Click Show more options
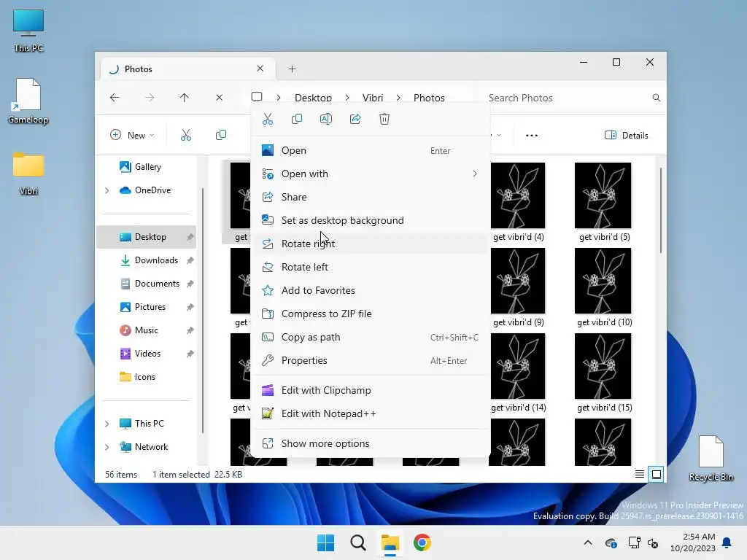 [x=370, y=444]
